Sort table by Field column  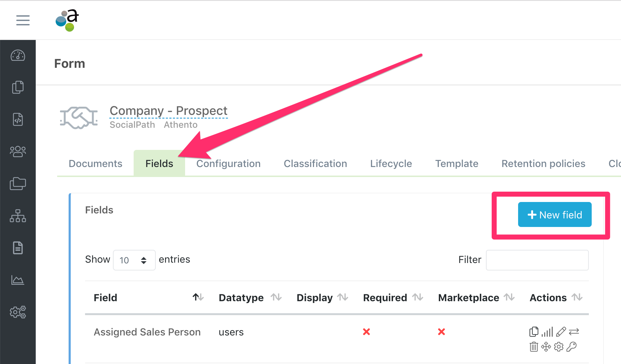198,297
